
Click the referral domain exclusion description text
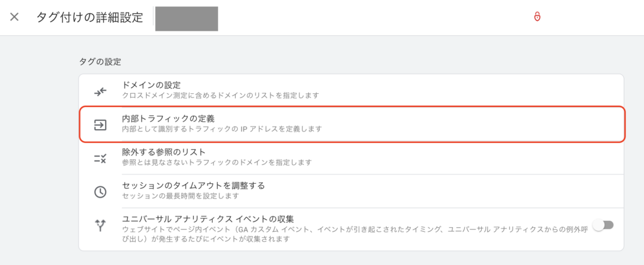point(217,162)
